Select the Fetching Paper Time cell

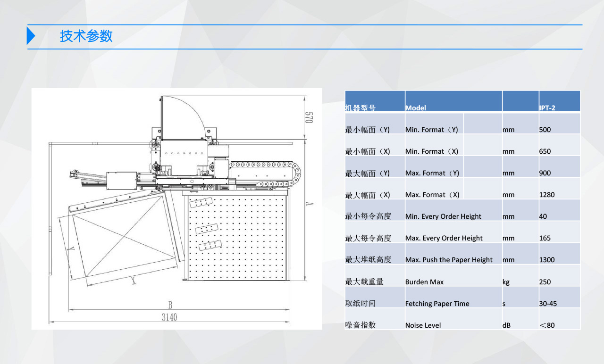437,304
